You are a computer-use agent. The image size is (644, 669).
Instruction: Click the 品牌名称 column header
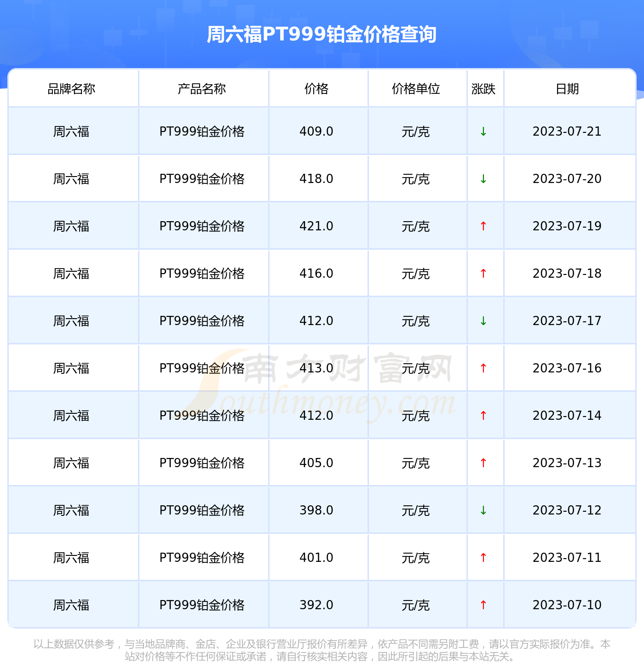[71, 89]
